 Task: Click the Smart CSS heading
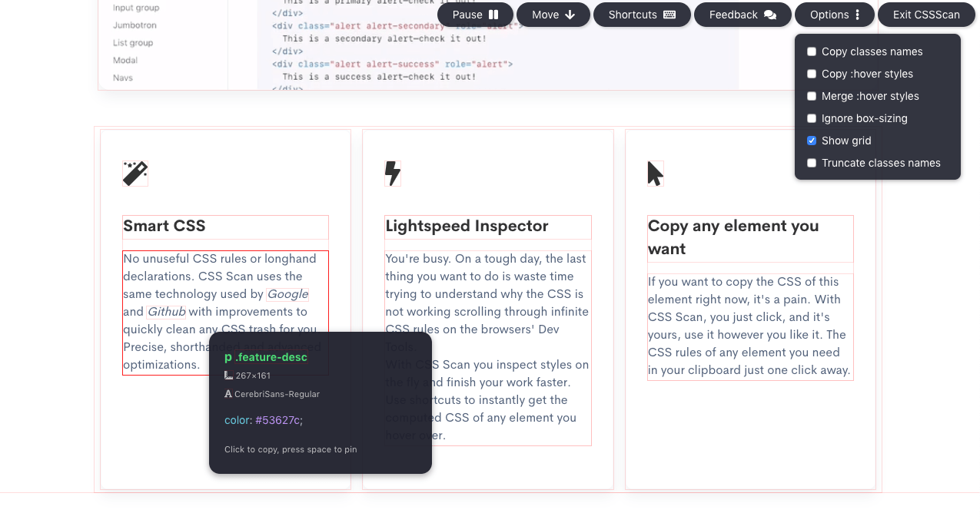(x=164, y=226)
